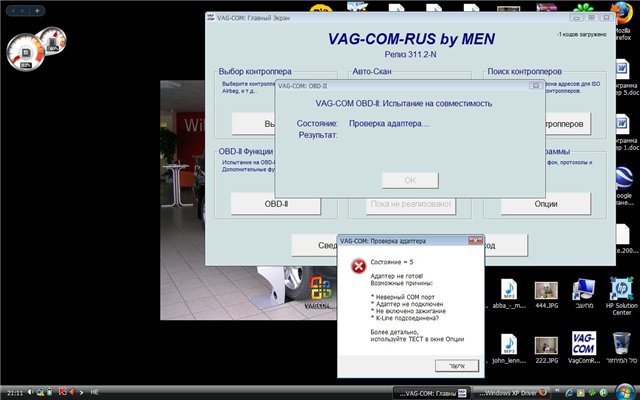Click the plus button on the sidebar gadget bar
This screenshot has height=400, width=640.
[x=37, y=11]
